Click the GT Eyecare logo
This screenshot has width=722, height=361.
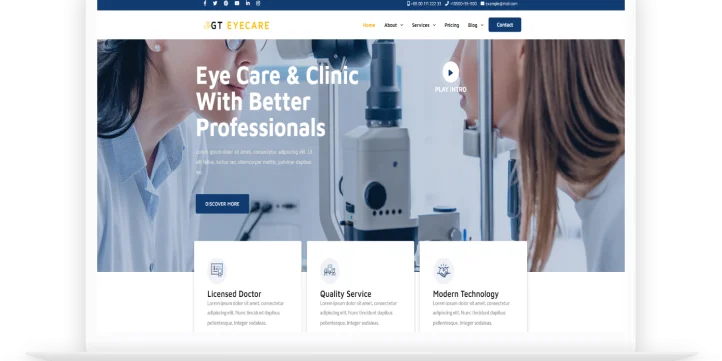pos(236,25)
